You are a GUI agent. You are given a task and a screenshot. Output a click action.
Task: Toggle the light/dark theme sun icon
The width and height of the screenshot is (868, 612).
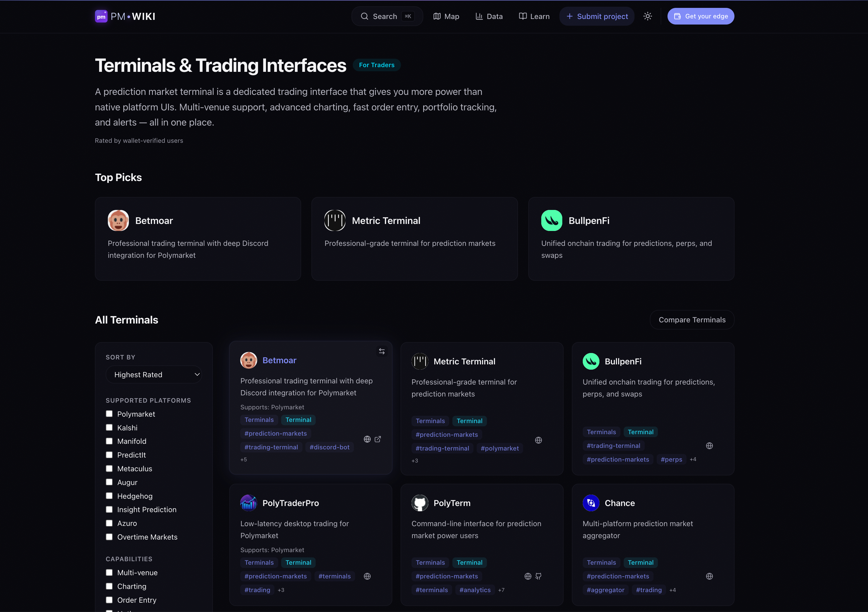(x=648, y=16)
